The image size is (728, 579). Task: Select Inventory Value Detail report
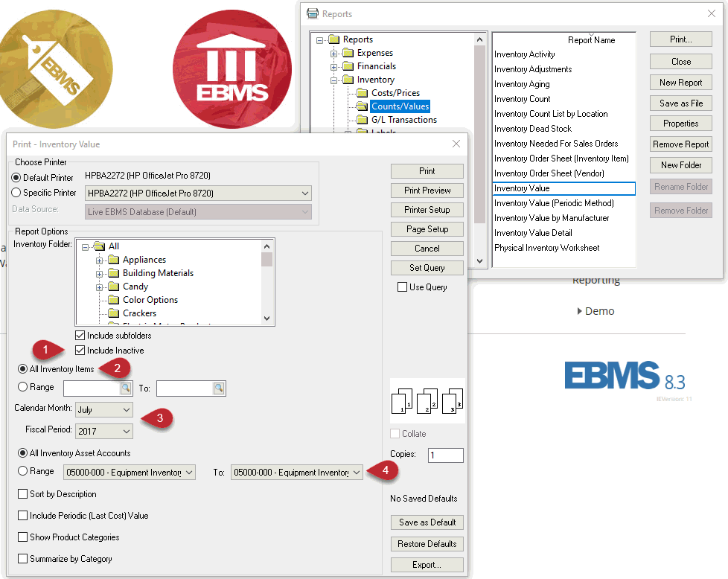(533, 233)
